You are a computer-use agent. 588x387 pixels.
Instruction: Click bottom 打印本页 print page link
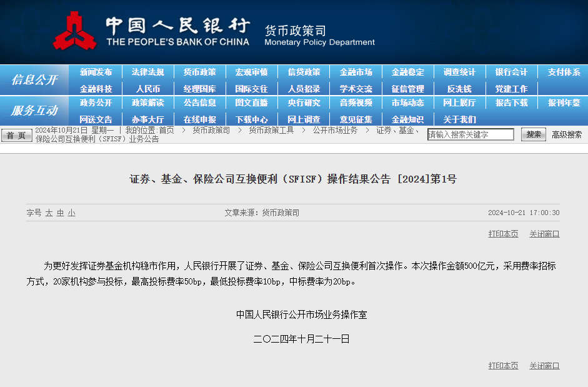click(503, 366)
